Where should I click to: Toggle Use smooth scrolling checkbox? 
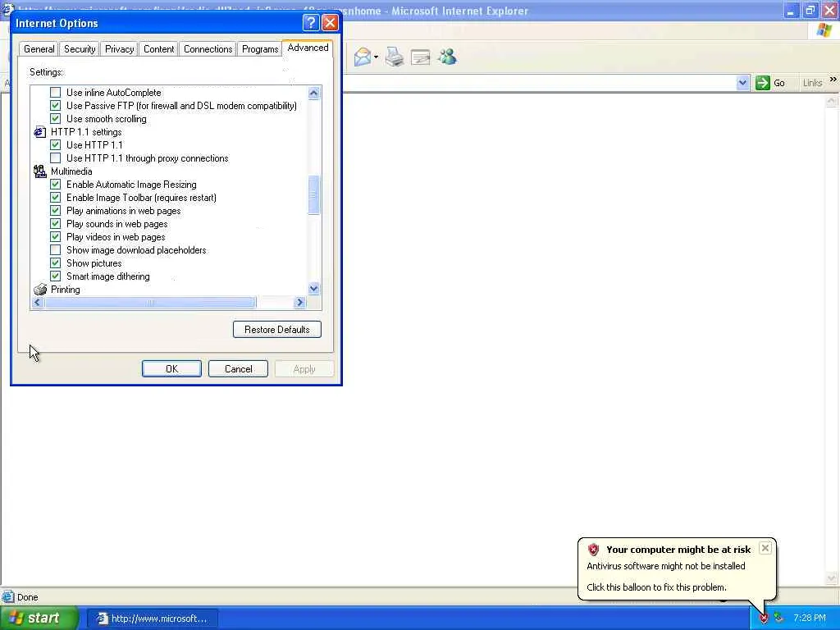coord(55,118)
